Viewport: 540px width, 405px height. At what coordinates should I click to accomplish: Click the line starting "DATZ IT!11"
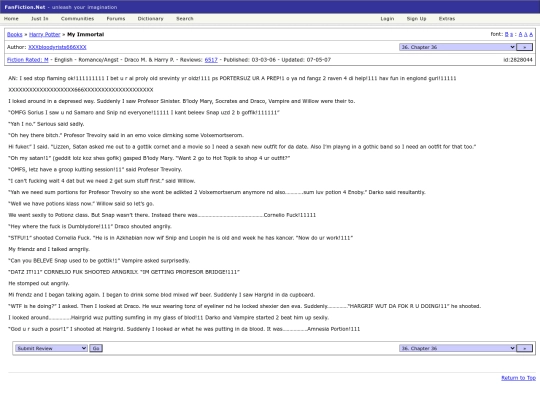[x=124, y=272]
